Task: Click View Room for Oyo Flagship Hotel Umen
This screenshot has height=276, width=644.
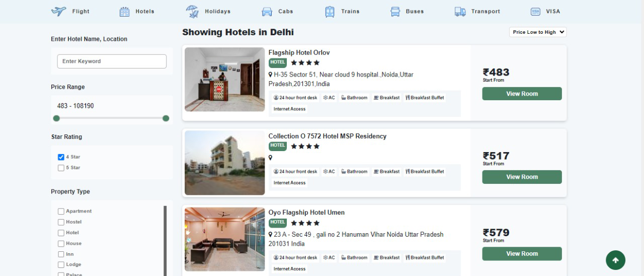Action: pyautogui.click(x=522, y=254)
